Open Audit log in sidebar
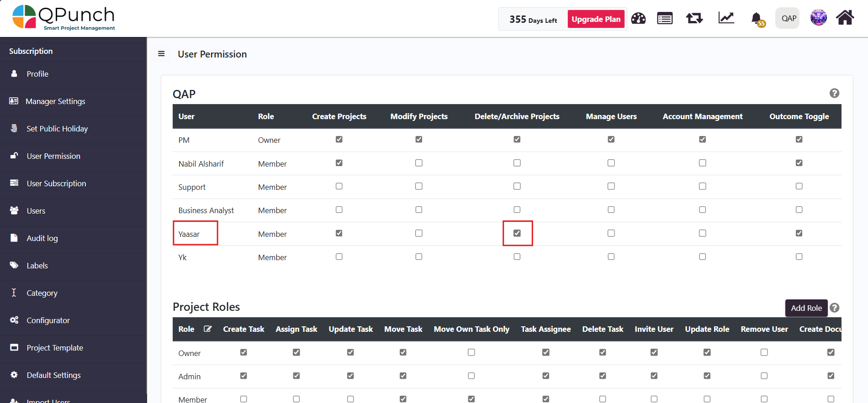 point(42,238)
